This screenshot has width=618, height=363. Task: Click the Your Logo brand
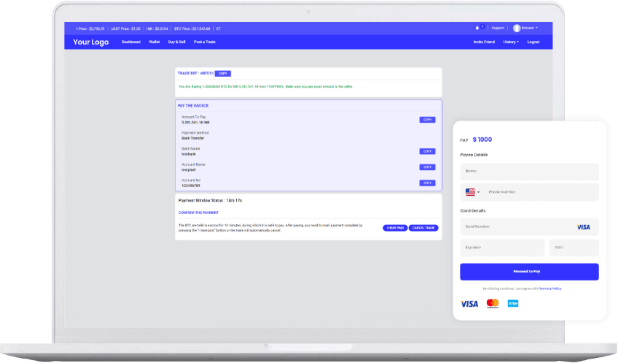pos(91,42)
